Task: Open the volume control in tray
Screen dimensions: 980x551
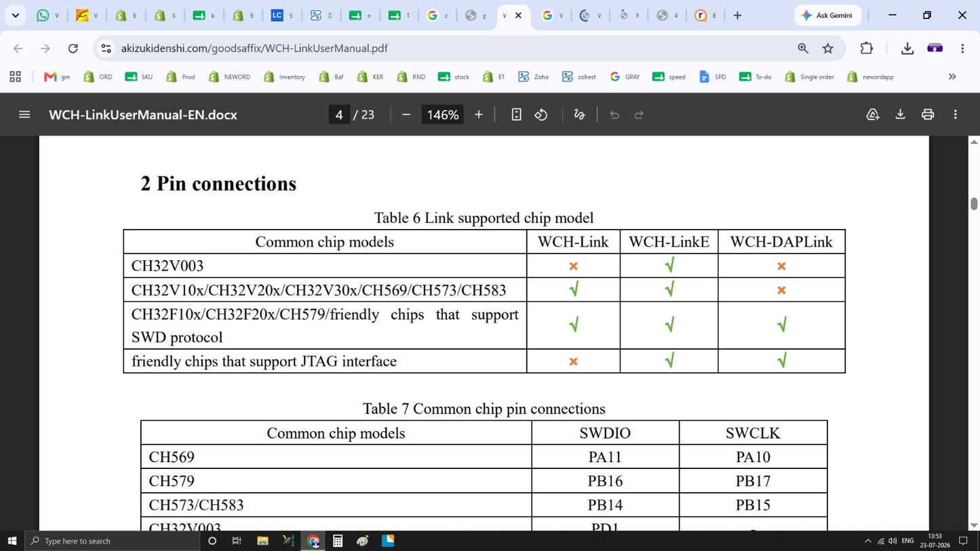Action: click(x=893, y=541)
